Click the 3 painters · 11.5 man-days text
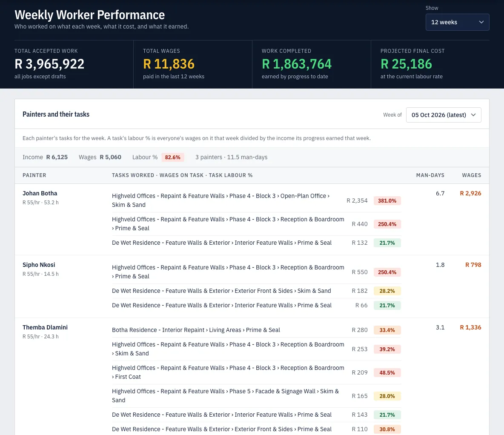Viewport: 504px width, 435px height. (x=232, y=157)
